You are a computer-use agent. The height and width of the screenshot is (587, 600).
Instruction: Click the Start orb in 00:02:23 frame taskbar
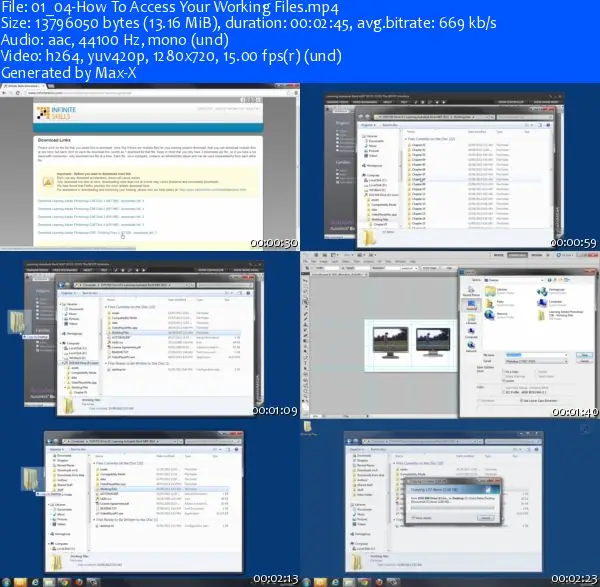tap(306, 582)
